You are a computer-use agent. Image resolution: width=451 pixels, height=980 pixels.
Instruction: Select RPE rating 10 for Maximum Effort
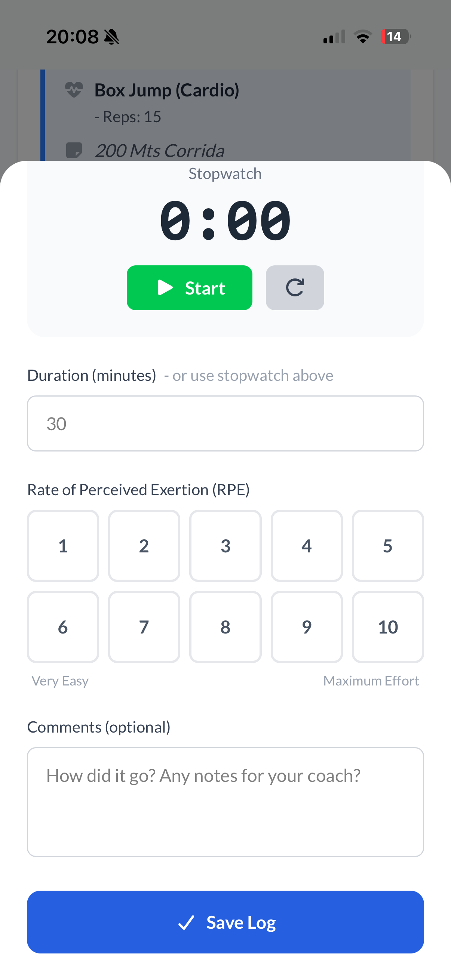click(x=388, y=627)
